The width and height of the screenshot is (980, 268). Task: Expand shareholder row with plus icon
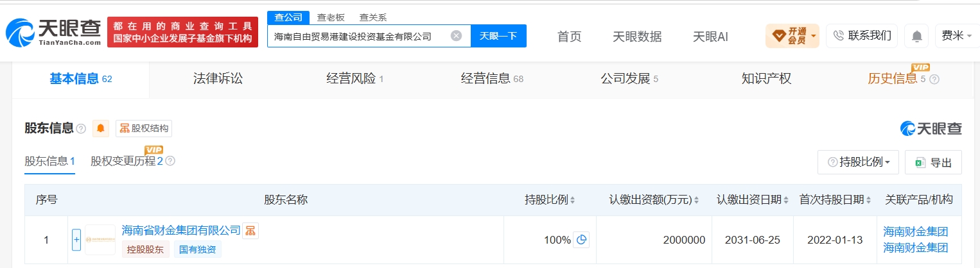tap(76, 240)
